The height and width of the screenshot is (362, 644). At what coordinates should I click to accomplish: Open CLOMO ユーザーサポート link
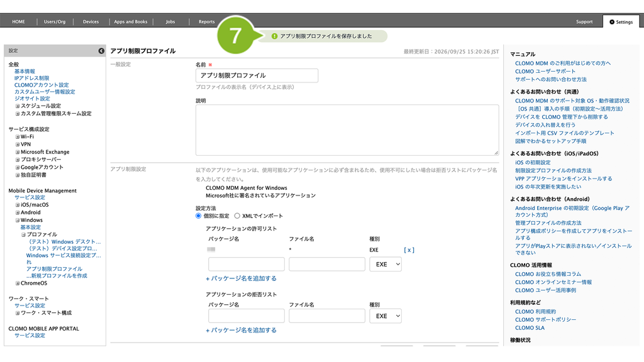click(545, 72)
